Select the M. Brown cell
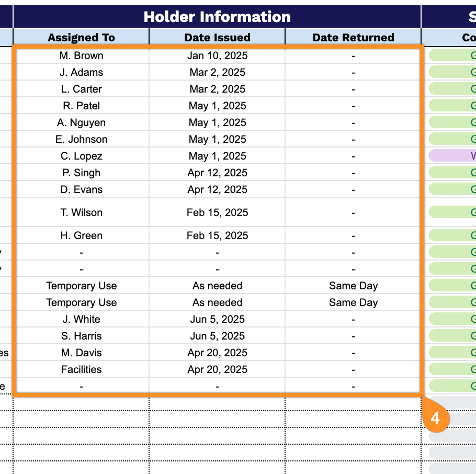 [x=81, y=55]
